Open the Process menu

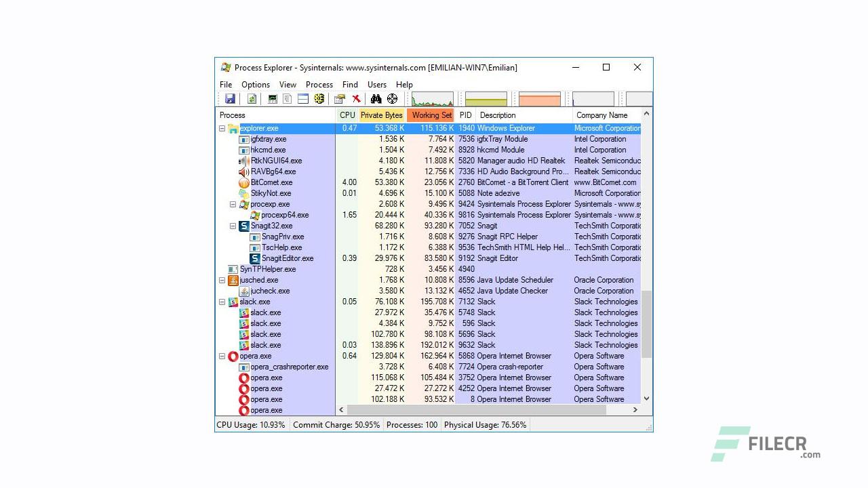[319, 85]
